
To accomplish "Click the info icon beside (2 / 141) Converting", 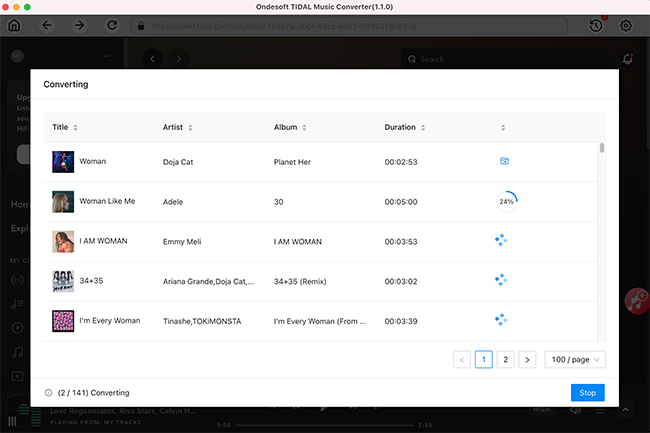I will click(x=49, y=393).
